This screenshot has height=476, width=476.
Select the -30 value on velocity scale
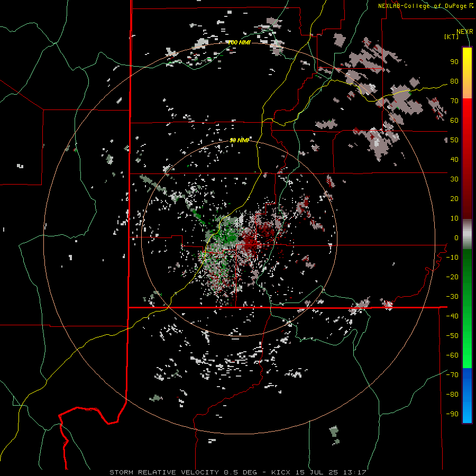point(452,297)
